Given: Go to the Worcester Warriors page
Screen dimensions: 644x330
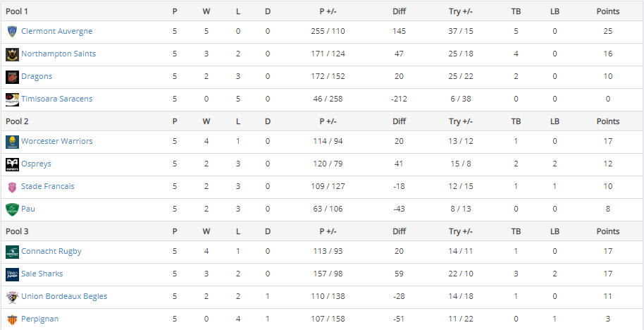Looking at the screenshot, I should click(57, 142).
